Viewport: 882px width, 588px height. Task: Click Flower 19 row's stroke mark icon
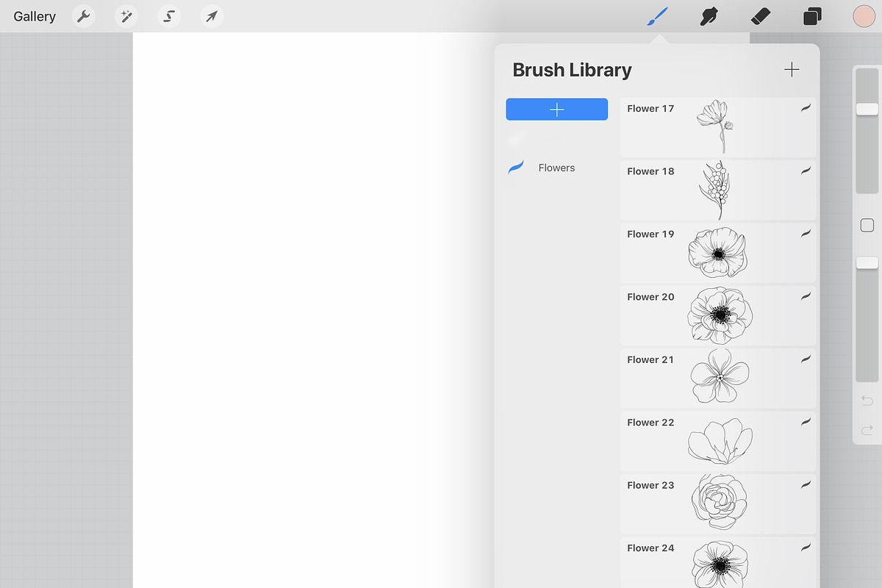(x=806, y=233)
